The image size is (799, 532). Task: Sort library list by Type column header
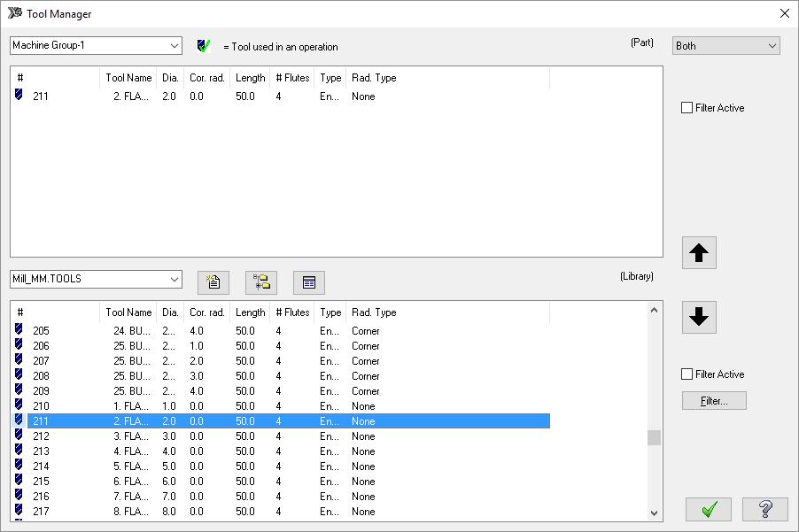click(x=330, y=312)
